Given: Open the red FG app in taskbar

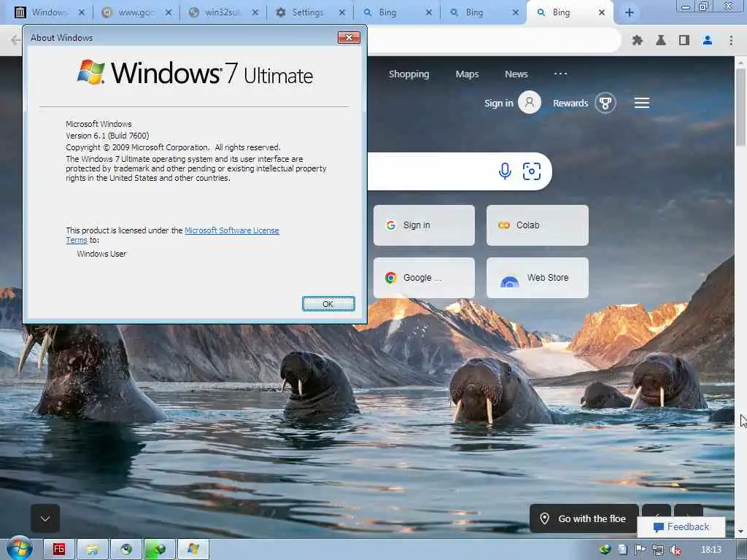Looking at the screenshot, I should pyautogui.click(x=58, y=549).
